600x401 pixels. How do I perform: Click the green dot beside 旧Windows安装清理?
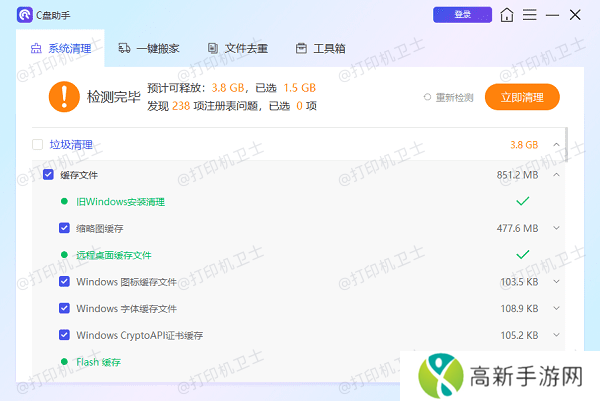pos(64,201)
